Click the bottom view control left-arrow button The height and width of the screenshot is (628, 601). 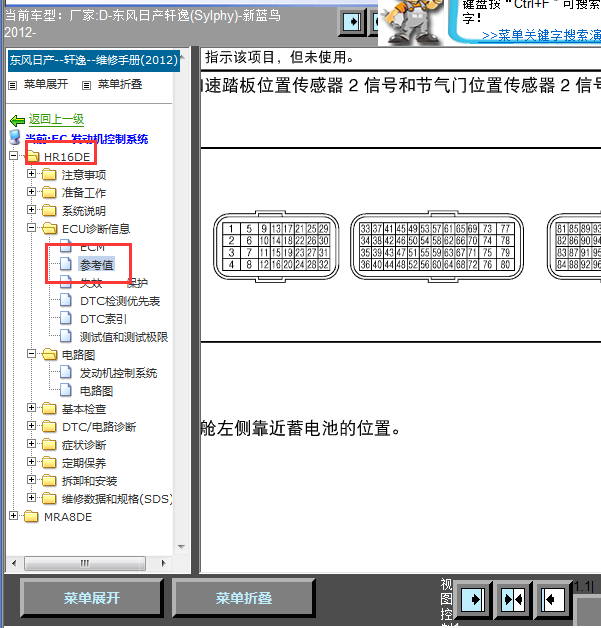click(x=553, y=600)
